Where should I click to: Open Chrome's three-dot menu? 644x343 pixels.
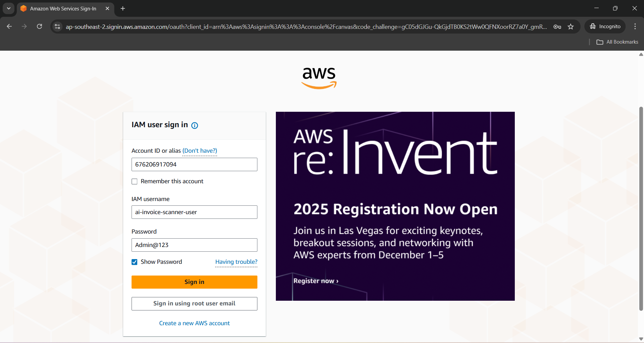(635, 27)
